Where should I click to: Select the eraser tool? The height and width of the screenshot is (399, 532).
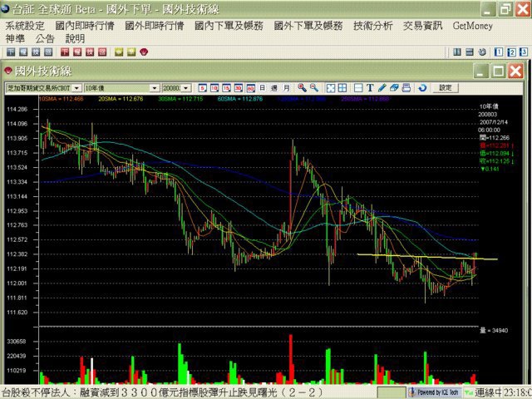click(394, 88)
